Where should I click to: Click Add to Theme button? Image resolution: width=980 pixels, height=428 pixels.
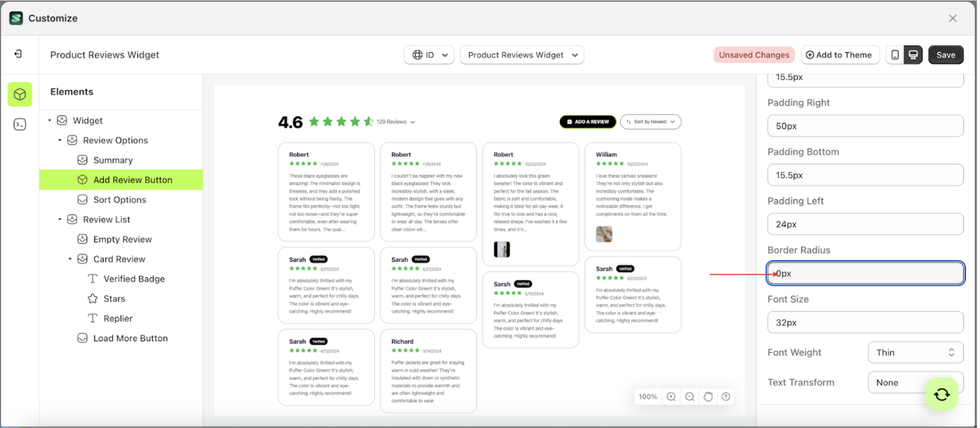840,55
